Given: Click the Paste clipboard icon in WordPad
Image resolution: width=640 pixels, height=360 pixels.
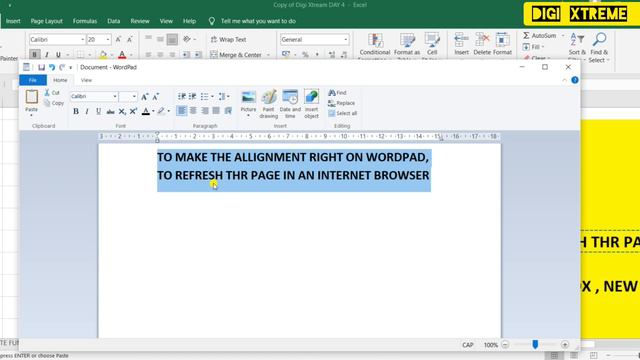Looking at the screenshot, I should pyautogui.click(x=31, y=97).
